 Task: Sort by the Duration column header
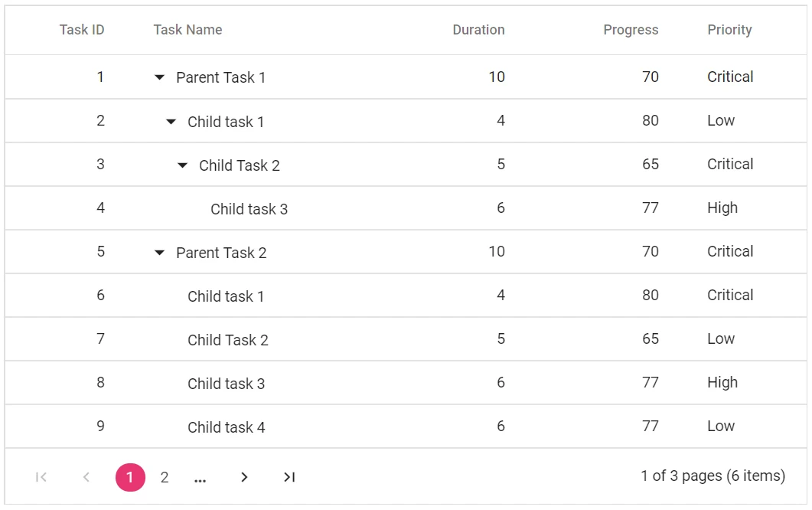(x=478, y=30)
